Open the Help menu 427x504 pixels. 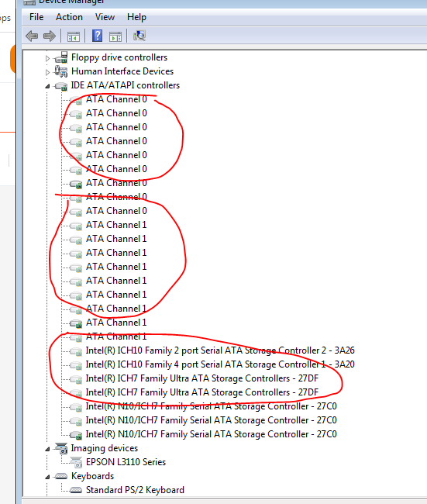pyautogui.click(x=136, y=17)
